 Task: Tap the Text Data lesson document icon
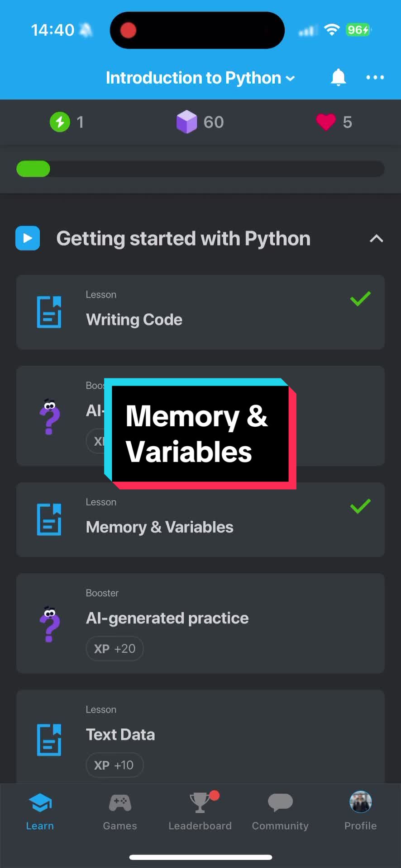[49, 740]
